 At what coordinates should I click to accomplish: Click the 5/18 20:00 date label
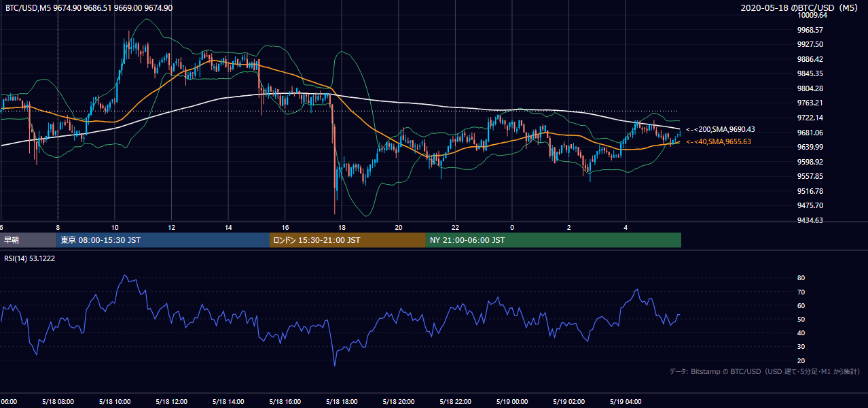(x=399, y=402)
